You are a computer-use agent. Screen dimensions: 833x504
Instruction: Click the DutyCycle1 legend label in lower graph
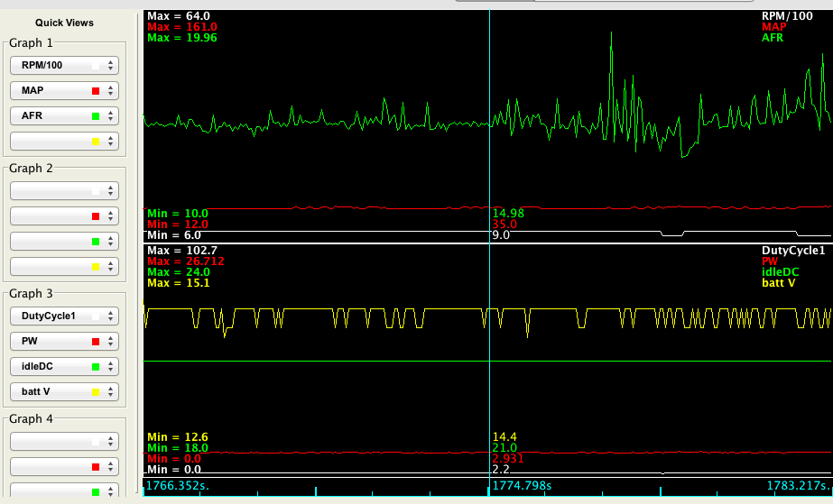(794, 250)
